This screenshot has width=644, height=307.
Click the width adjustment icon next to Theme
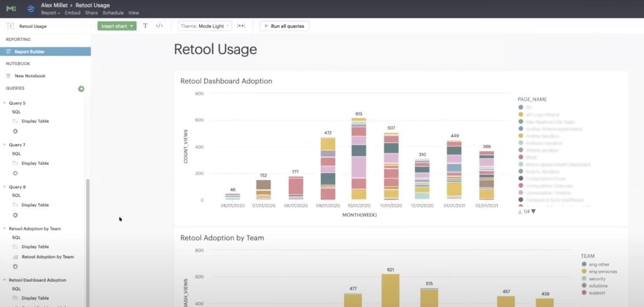pyautogui.click(x=241, y=25)
